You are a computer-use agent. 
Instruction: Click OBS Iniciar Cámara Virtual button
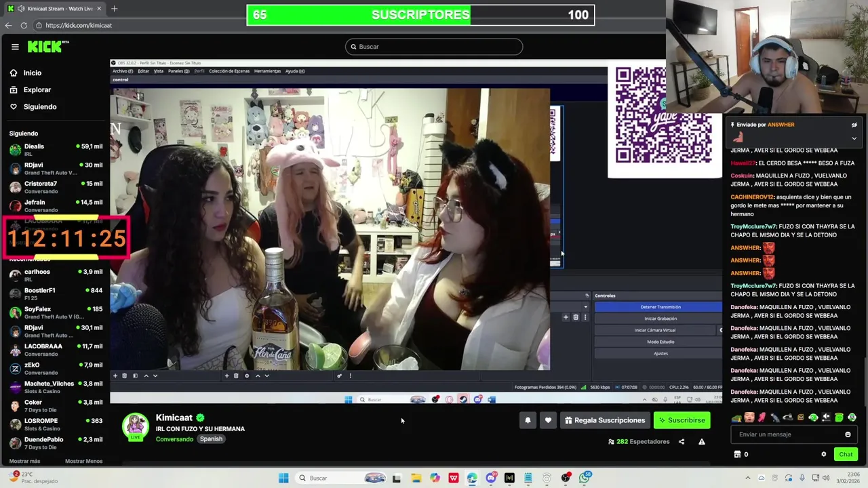(654, 330)
